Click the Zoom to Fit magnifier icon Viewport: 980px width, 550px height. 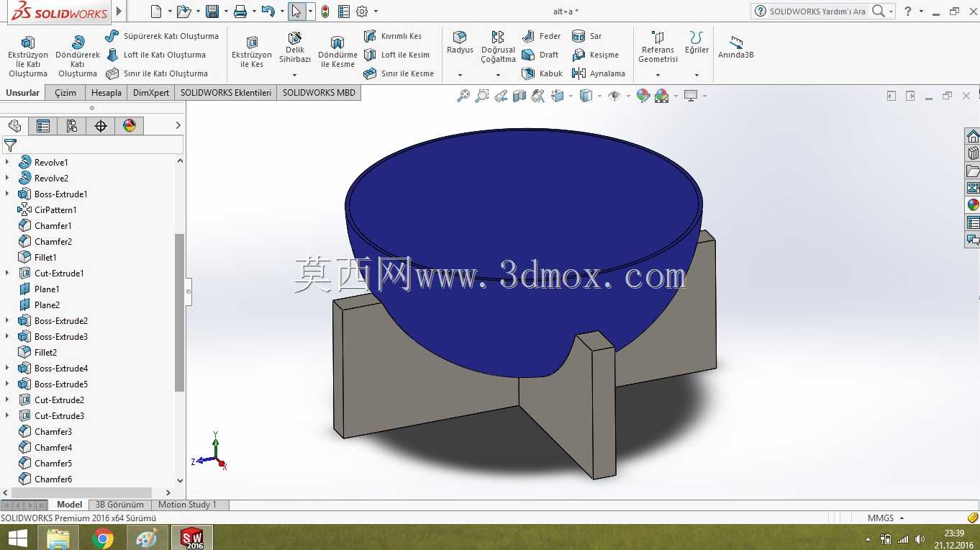coord(463,96)
